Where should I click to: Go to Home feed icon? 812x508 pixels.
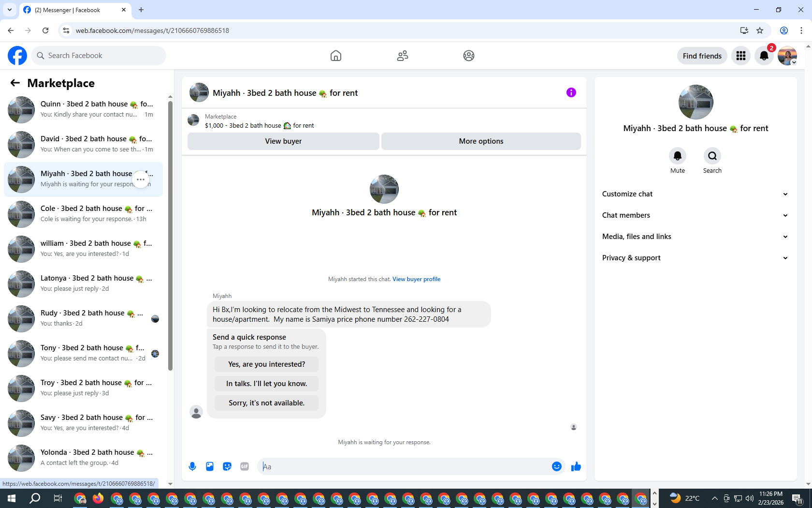336,56
